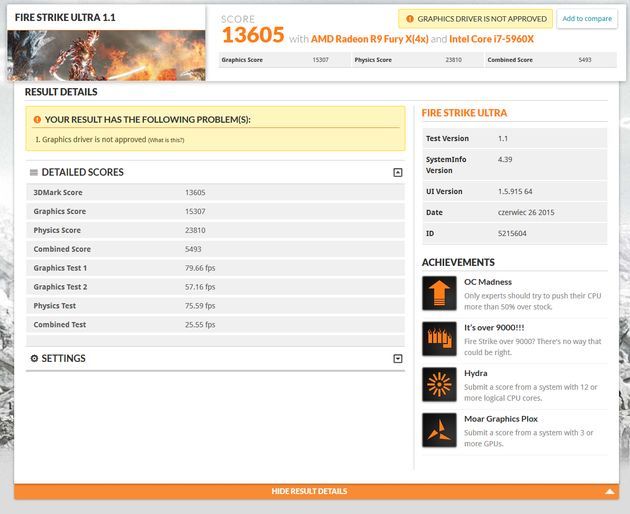630x514 pixels.
Task: Click the 79.66 fps value
Action: click(x=200, y=268)
